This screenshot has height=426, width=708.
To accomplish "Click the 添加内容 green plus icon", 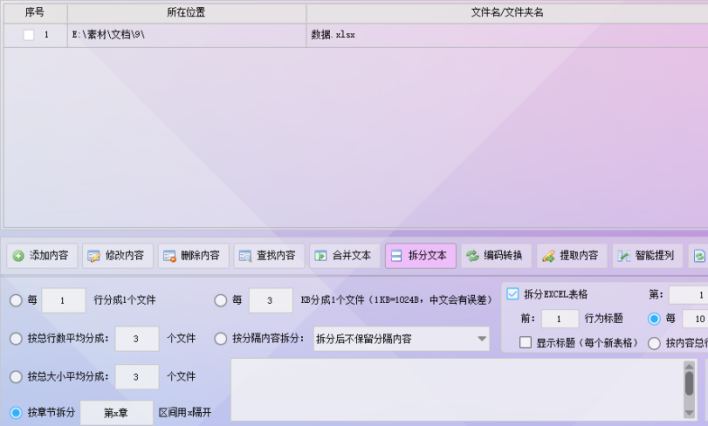I will tap(19, 256).
